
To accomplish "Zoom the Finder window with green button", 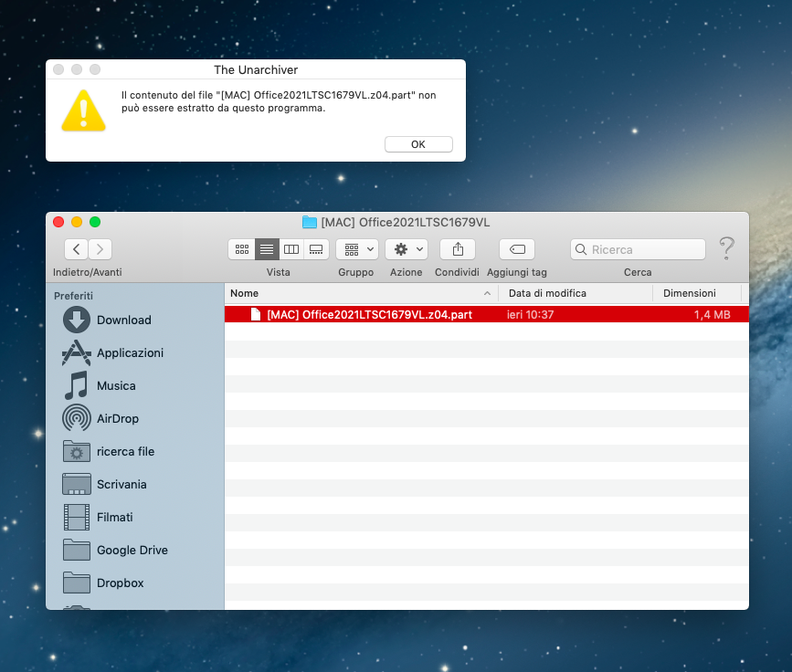I will pos(95,222).
